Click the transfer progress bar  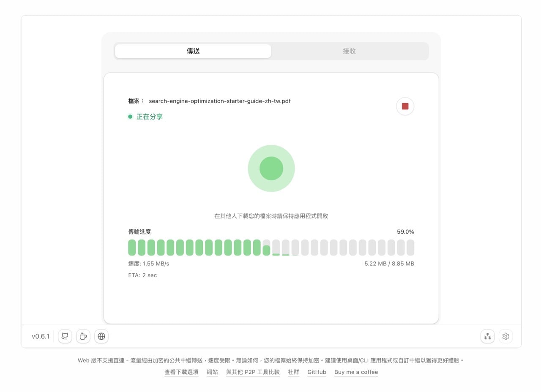[271, 248]
